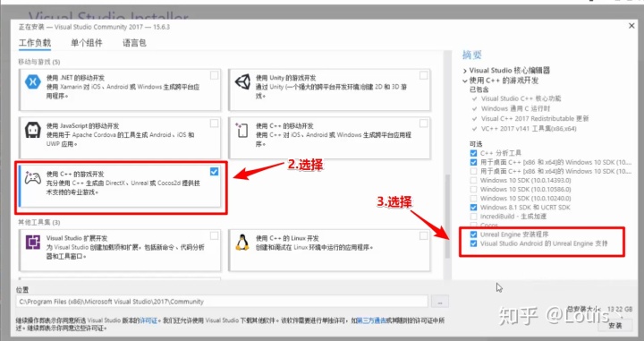The image size is (644, 341).
Task: Click VC++ 2017 v141 工具集 entry
Action: (x=529, y=129)
